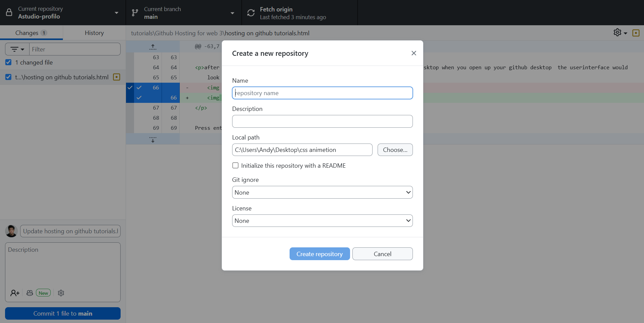
Task: Select the hosting on github tutorials.html file row
Action: click(63, 77)
